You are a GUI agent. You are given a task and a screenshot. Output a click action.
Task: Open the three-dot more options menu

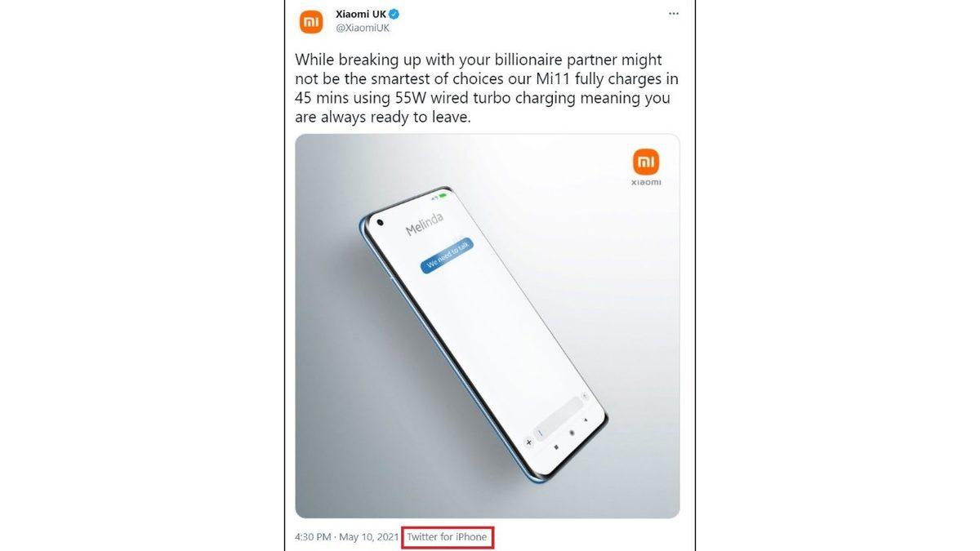click(x=673, y=15)
